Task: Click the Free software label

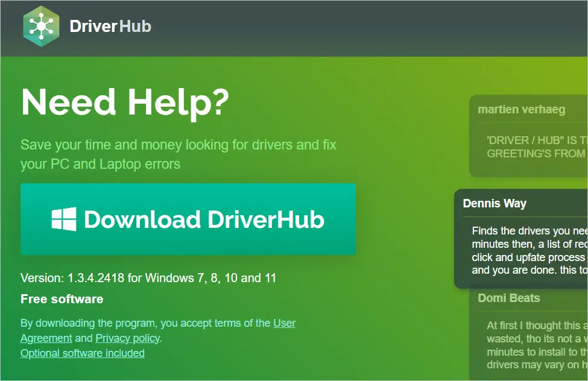Action: tap(62, 299)
